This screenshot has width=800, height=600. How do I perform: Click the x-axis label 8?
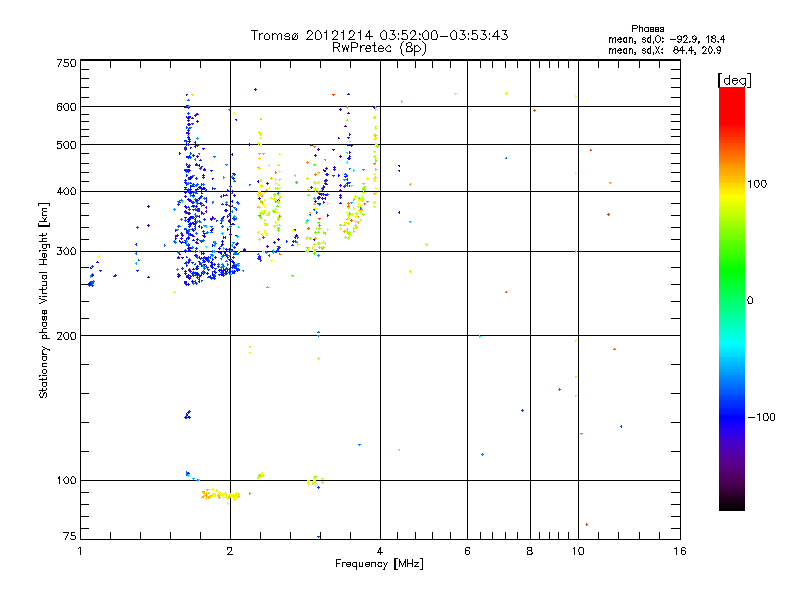(530, 551)
